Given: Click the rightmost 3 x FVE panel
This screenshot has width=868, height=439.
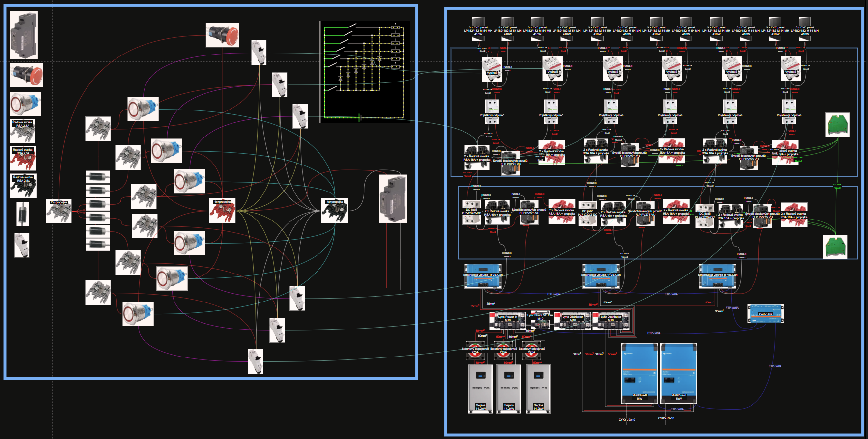Looking at the screenshot, I should pos(805,29).
